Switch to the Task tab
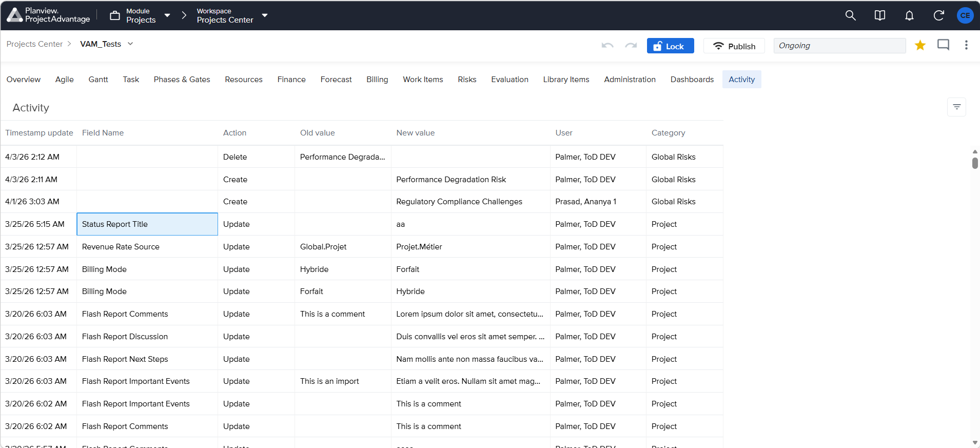The width and height of the screenshot is (980, 448). click(x=131, y=80)
